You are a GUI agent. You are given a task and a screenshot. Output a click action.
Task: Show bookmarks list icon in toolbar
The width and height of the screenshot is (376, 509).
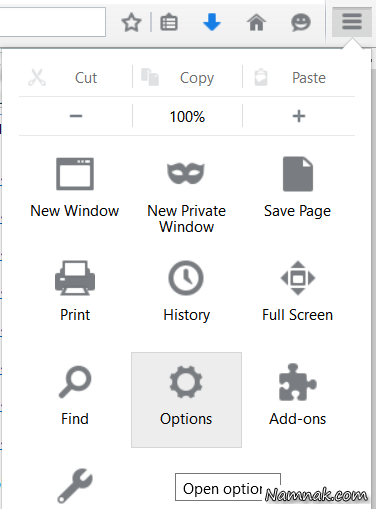pos(169,22)
